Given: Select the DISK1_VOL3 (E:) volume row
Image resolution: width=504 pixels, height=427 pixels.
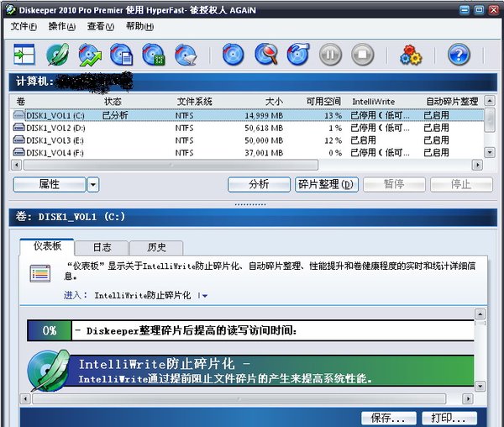Looking at the screenshot, I should click(247, 140).
